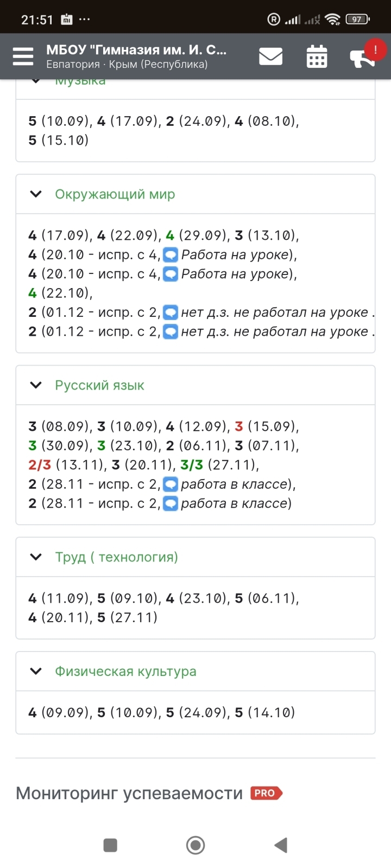391x868 pixels.
Task: Collapse Физическая культура section chevron
Action: click(36, 671)
